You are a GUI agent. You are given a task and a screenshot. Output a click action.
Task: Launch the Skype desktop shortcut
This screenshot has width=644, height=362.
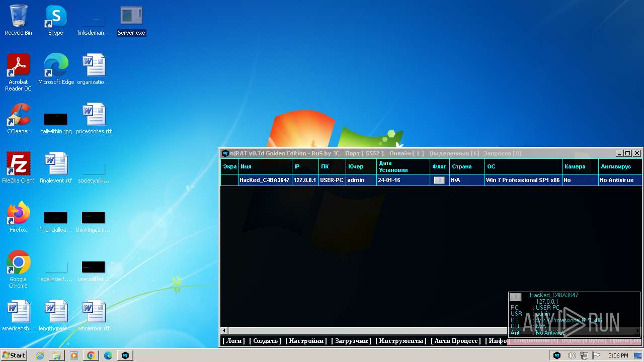pyautogui.click(x=56, y=20)
